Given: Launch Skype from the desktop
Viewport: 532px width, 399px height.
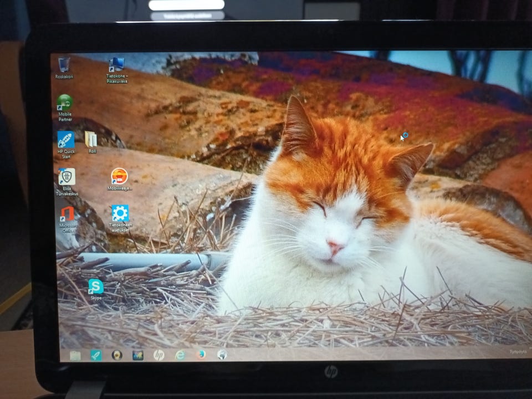Looking at the screenshot, I should point(96,289).
